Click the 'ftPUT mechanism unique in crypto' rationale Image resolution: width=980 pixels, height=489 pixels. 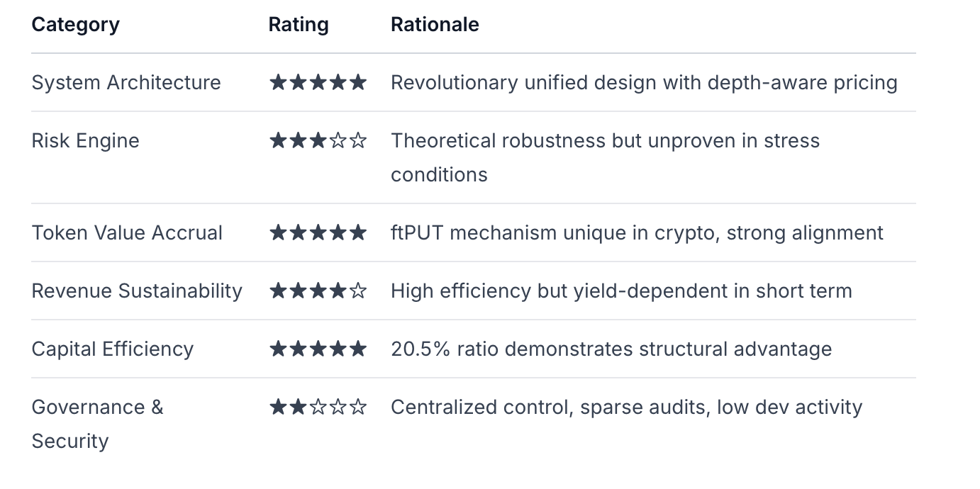coord(637,233)
